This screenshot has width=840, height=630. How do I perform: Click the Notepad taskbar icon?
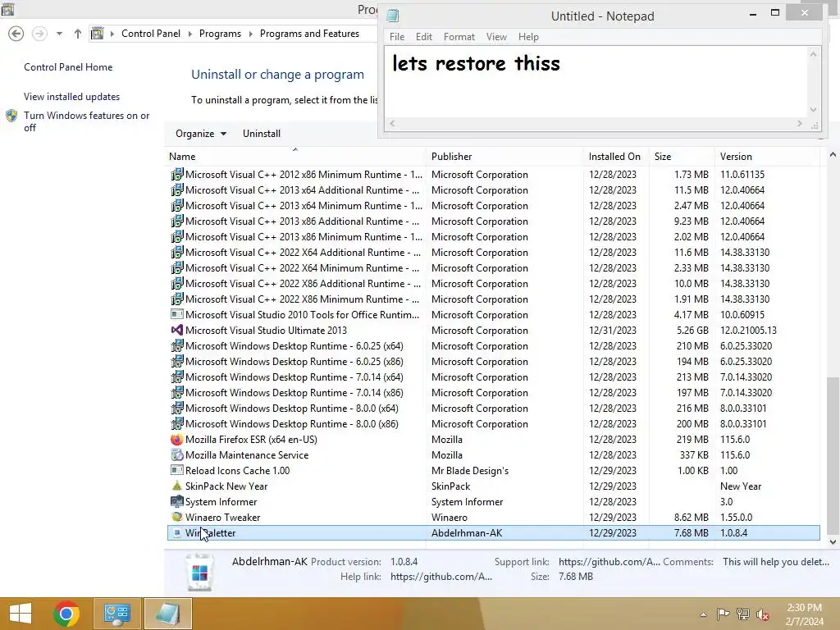[167, 614]
